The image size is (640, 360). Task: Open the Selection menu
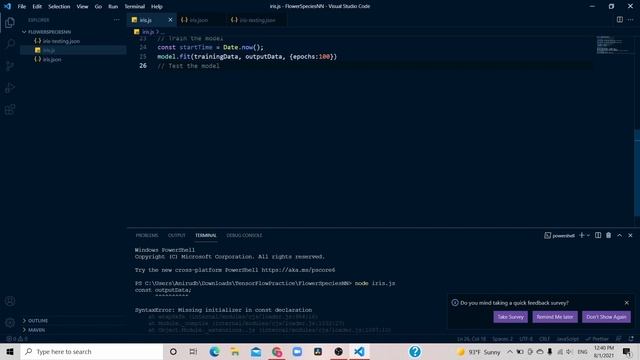tap(59, 7)
